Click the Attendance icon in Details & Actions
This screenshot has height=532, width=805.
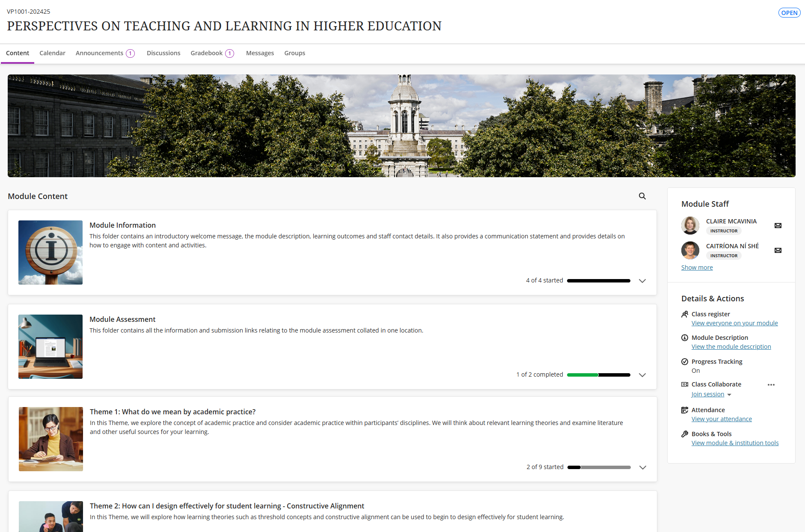685,410
